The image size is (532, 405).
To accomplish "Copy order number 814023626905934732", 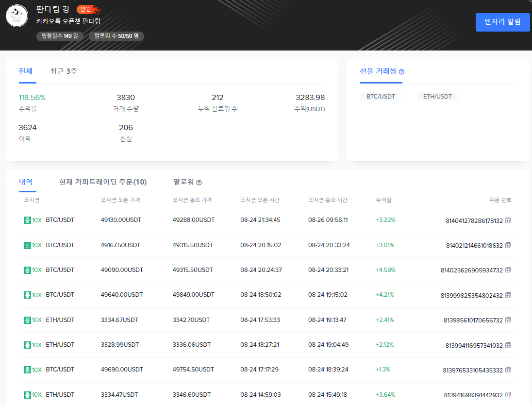I will coord(508,270).
